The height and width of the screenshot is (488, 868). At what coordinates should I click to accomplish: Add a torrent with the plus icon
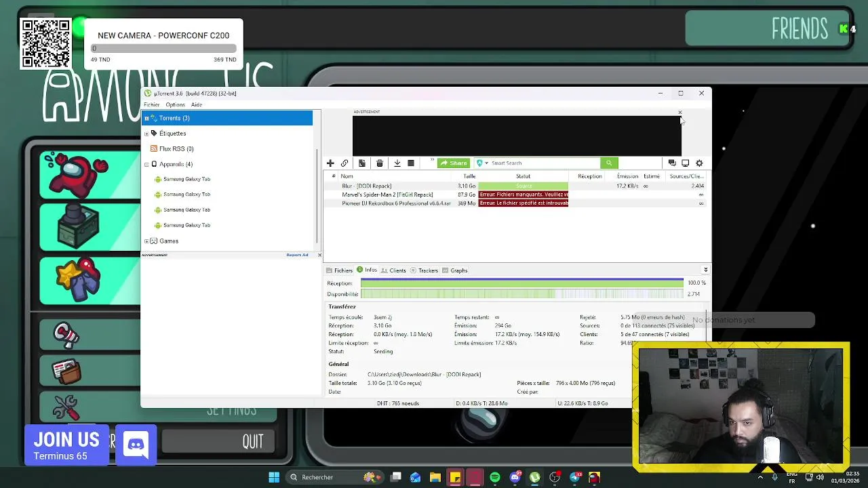(x=330, y=163)
